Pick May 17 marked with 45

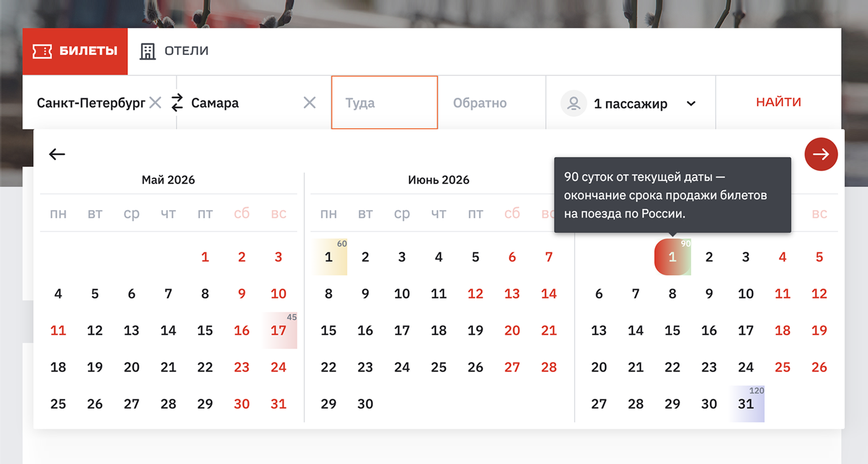[279, 330]
